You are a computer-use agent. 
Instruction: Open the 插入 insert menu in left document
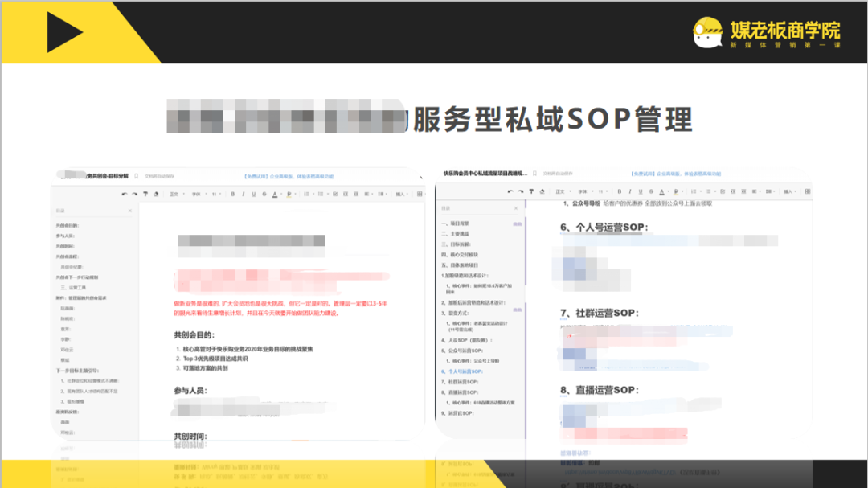402,194
